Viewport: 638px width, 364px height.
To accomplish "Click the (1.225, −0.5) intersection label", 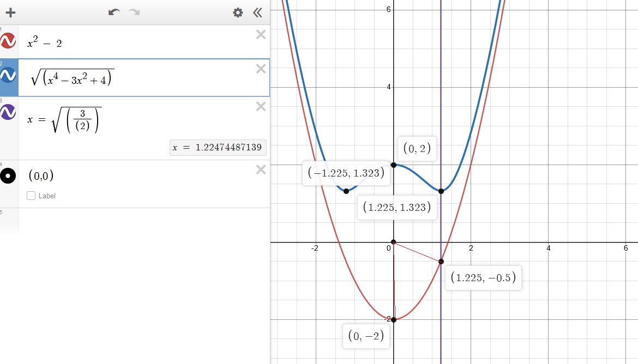I will click(x=484, y=278).
